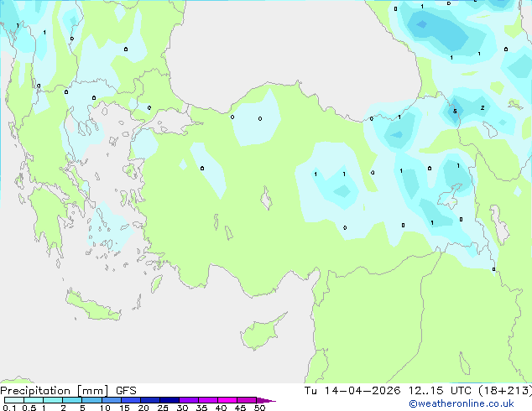Click the 2–5 mm legend color swatch
This screenshot has height=411, width=532.
point(72,400)
